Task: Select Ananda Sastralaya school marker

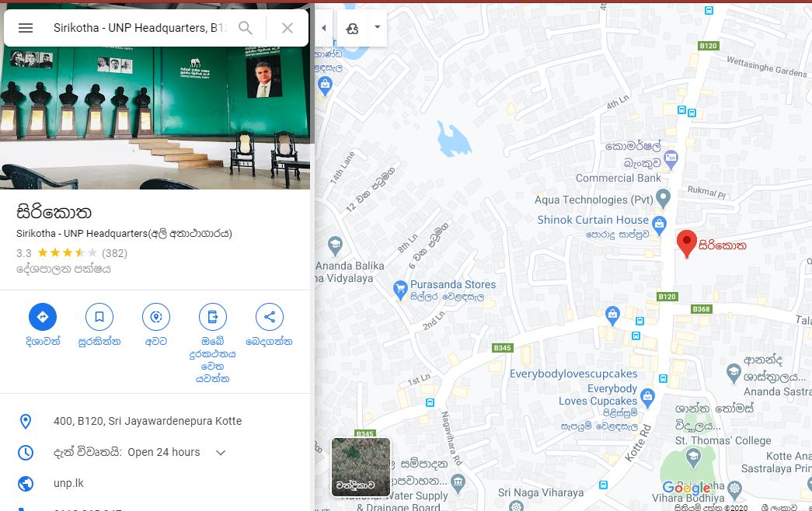Action: coord(734,372)
